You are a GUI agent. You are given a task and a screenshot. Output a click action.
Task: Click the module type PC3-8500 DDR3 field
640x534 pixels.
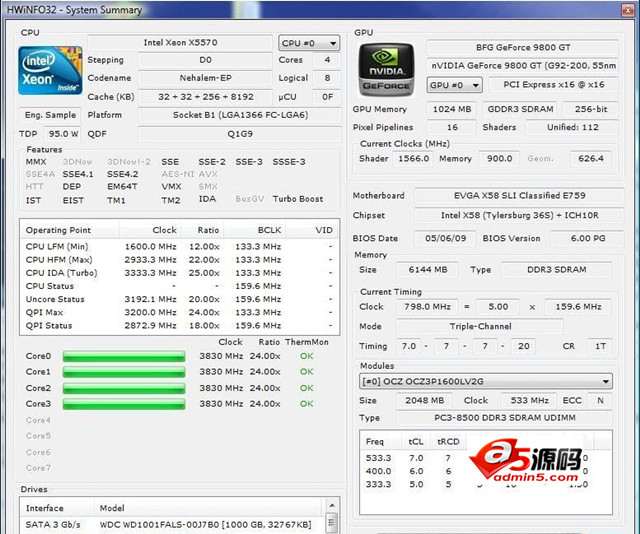(504, 418)
